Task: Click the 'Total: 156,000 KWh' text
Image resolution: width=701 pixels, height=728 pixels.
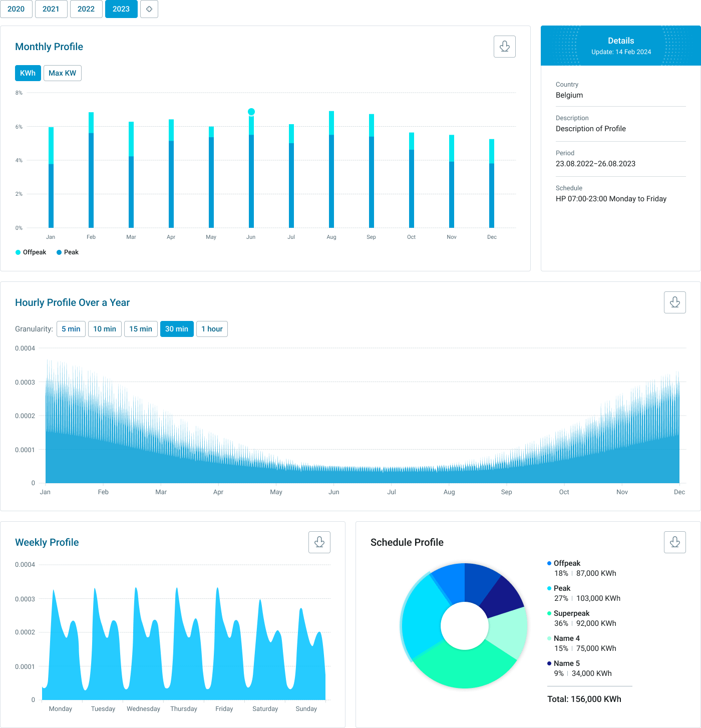Action: point(584,699)
